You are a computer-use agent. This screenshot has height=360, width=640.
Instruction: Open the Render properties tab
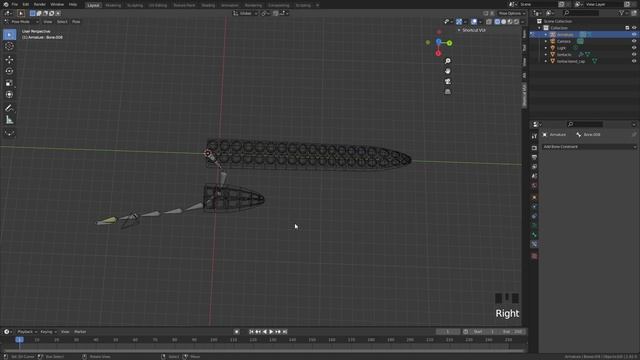tap(534, 148)
